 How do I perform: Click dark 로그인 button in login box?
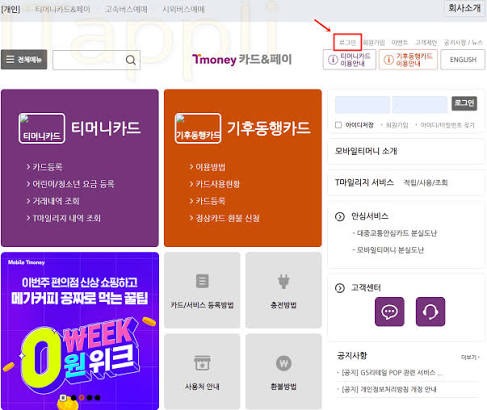point(464,103)
